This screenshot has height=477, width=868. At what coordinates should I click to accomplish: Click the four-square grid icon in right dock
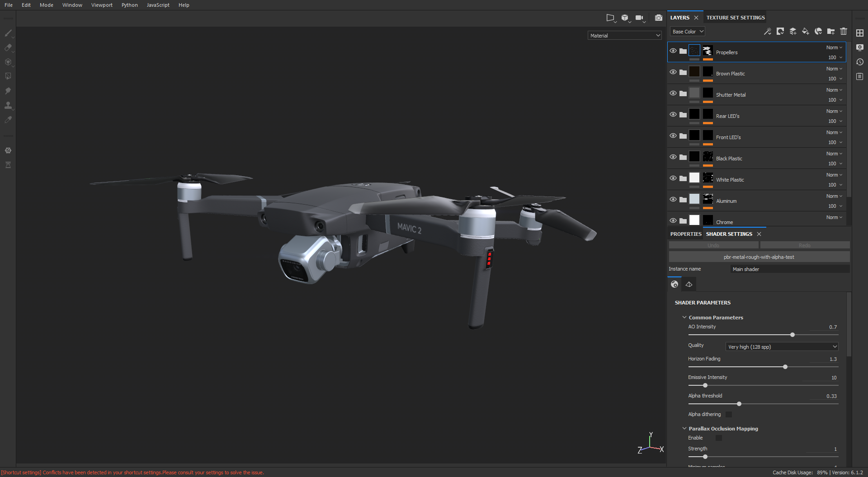(860, 33)
